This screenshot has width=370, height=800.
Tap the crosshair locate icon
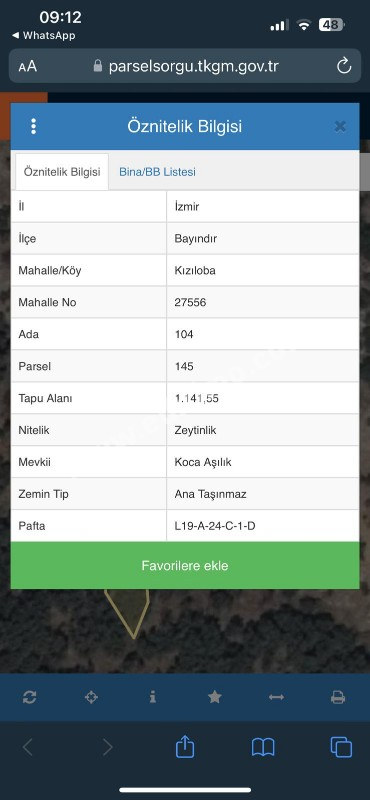click(x=91, y=697)
